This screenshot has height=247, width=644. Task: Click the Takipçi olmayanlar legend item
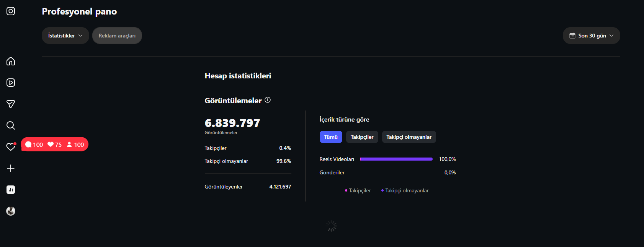405,190
